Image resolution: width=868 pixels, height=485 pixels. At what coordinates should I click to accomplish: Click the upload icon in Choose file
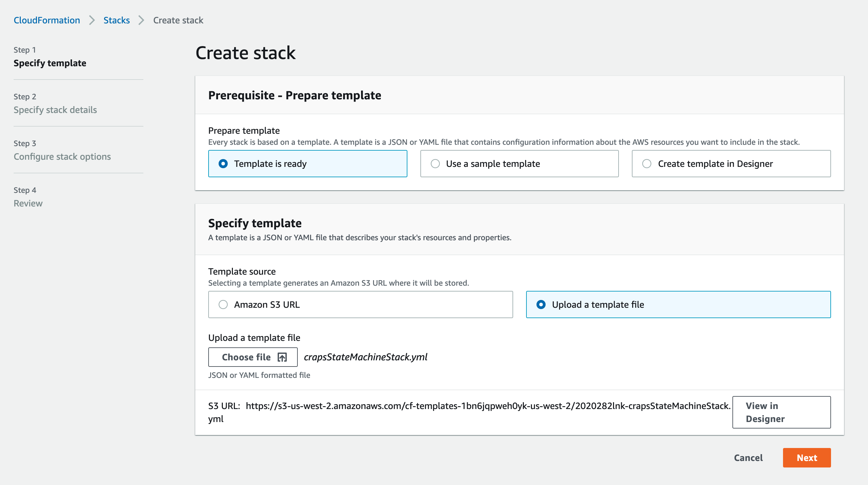(282, 357)
